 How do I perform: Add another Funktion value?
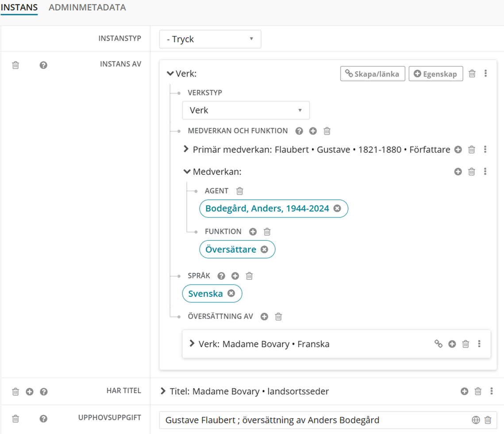pyautogui.click(x=253, y=232)
